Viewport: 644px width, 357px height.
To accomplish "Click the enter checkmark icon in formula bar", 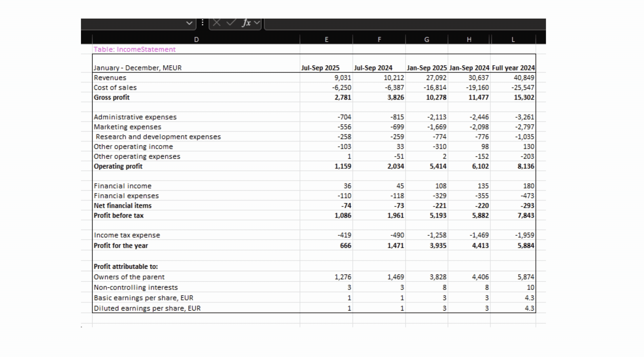I will (231, 23).
